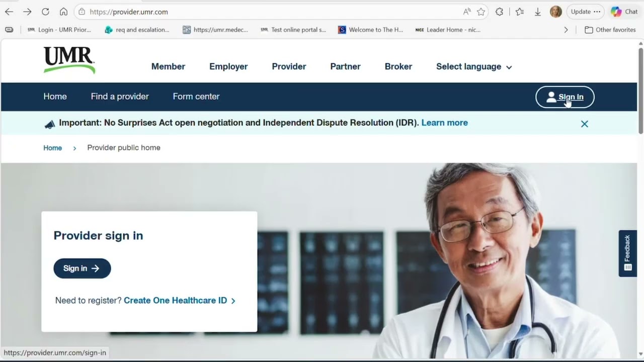Go back with the browser back arrow

[x=9, y=12]
